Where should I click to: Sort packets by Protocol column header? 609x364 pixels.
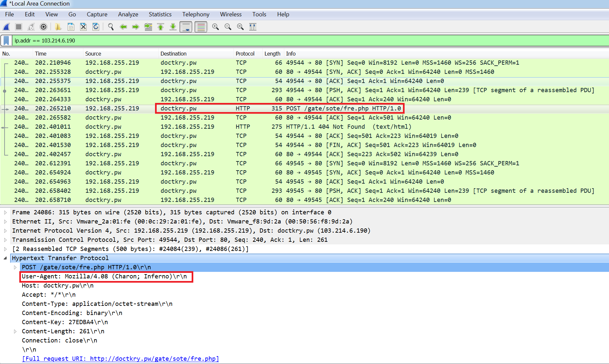(248, 54)
